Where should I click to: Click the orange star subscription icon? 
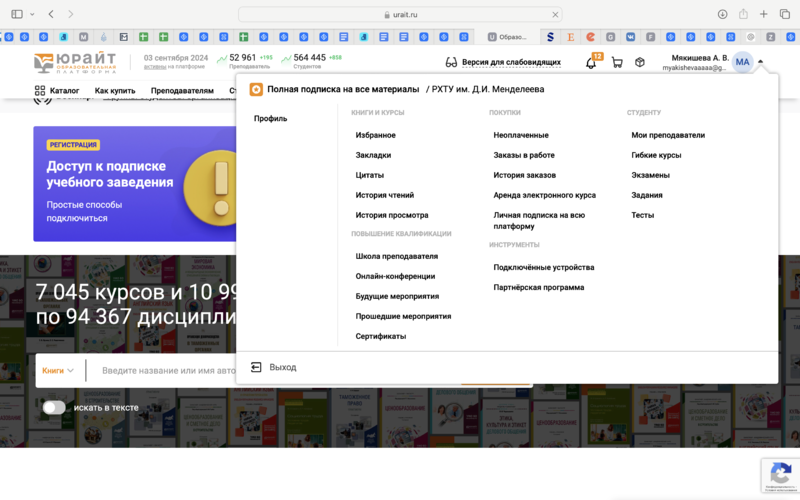point(256,89)
